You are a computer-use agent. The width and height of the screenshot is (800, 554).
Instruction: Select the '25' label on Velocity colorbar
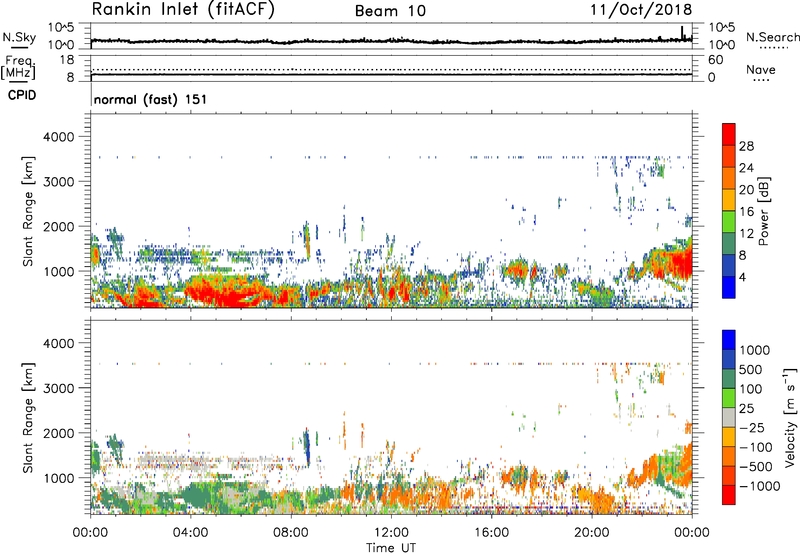pyautogui.click(x=746, y=409)
